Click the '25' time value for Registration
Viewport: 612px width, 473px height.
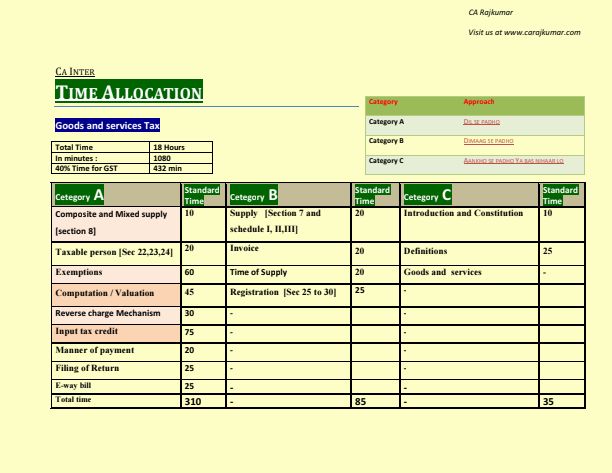(375, 295)
